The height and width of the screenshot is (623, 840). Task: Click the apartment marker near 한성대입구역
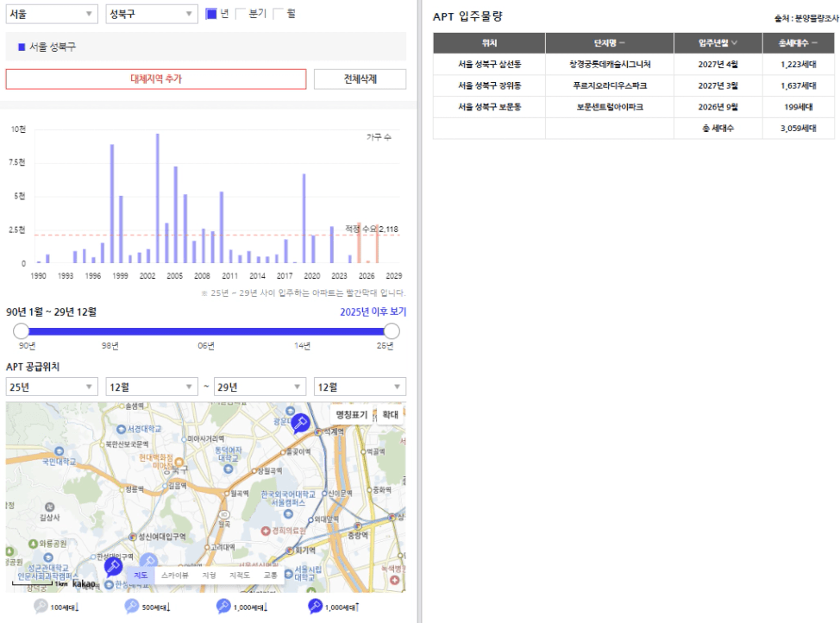tap(113, 566)
